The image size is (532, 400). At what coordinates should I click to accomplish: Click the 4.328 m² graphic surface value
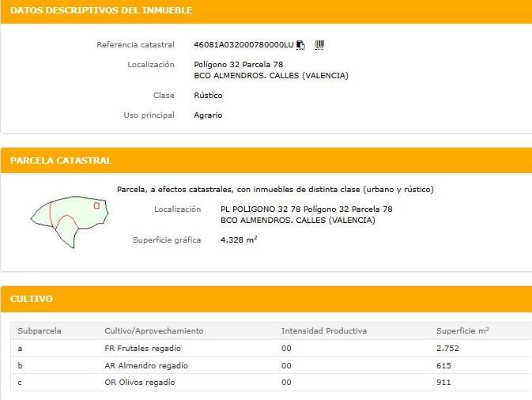(239, 240)
